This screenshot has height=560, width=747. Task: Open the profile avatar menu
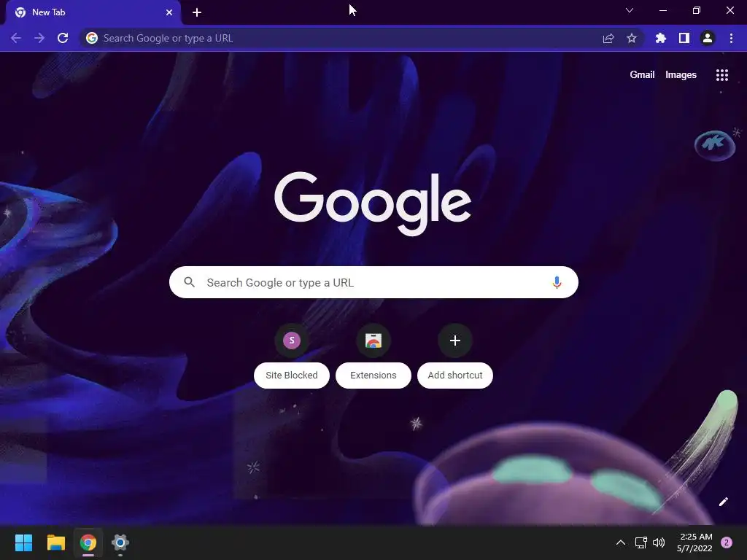pos(708,38)
